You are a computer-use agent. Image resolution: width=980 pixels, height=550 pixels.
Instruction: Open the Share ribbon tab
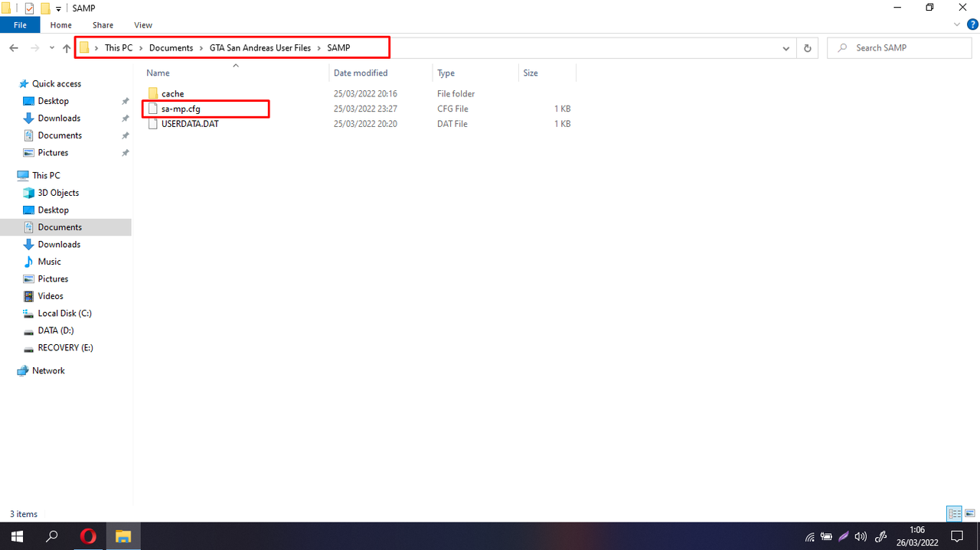[x=103, y=25]
